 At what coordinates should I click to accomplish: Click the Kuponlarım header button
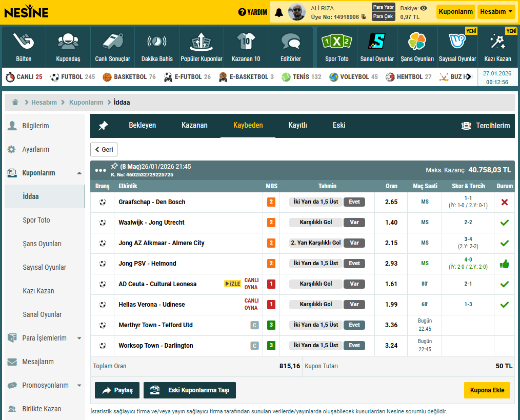456,12
